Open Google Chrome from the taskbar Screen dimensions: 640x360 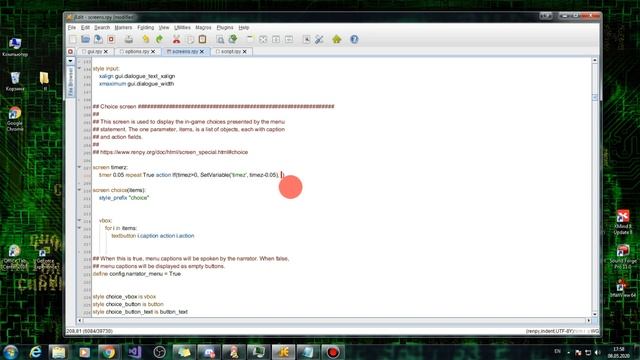(108, 352)
